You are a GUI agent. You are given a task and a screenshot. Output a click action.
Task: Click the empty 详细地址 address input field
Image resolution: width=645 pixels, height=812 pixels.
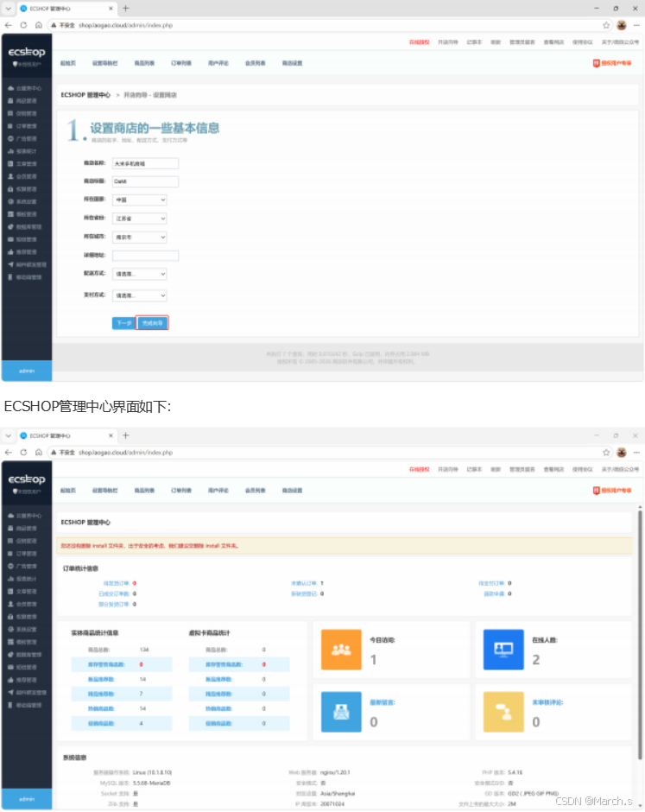coord(145,256)
